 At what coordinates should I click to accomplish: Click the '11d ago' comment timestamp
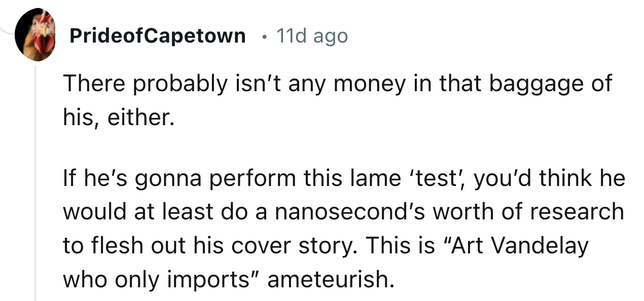[x=312, y=36]
